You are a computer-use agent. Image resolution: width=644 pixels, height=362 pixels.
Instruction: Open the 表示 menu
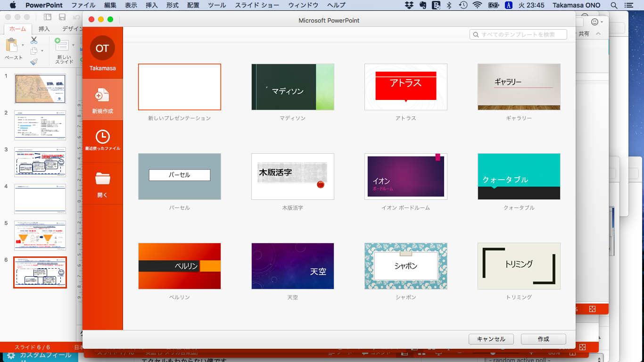click(131, 5)
